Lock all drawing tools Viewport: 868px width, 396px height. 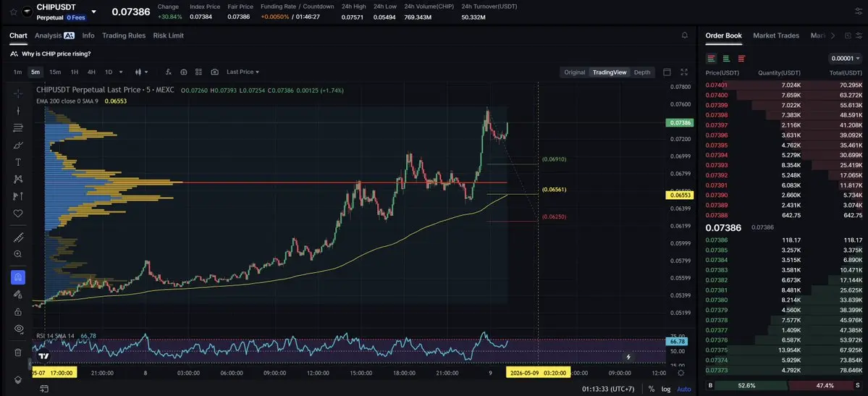click(x=17, y=312)
